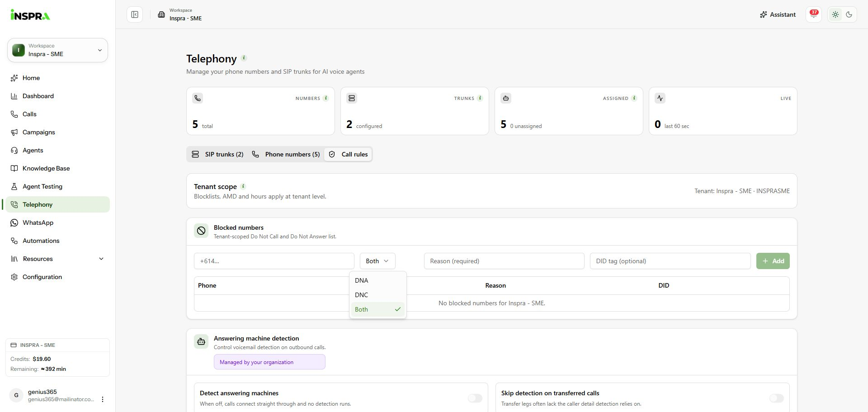Click info icon on Assigned card
This screenshot has height=412, width=868.
coord(634,98)
